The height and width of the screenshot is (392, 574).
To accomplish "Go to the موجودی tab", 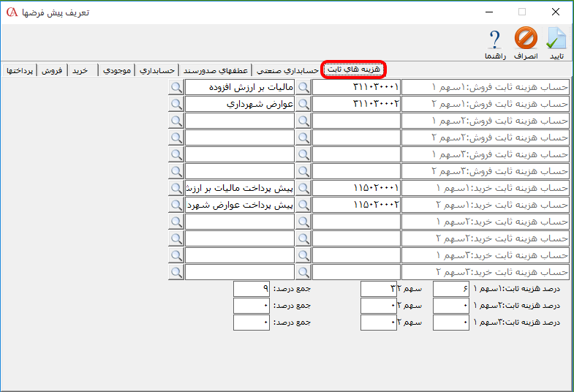I will (117, 70).
